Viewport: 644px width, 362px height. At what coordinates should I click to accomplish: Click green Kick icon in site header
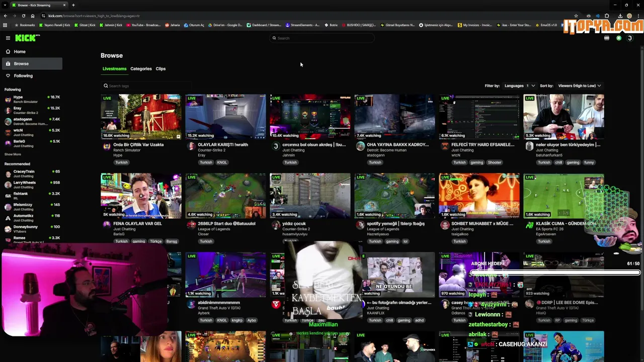pyautogui.click(x=619, y=38)
